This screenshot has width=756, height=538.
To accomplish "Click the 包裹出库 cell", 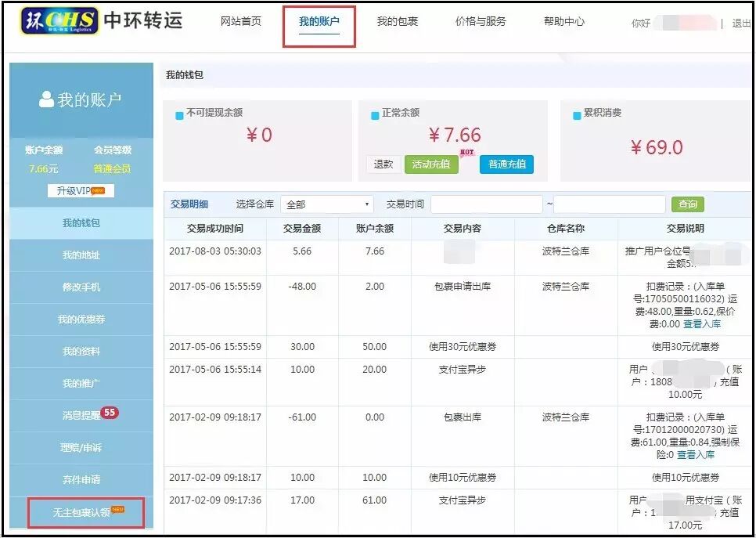I will [463, 417].
